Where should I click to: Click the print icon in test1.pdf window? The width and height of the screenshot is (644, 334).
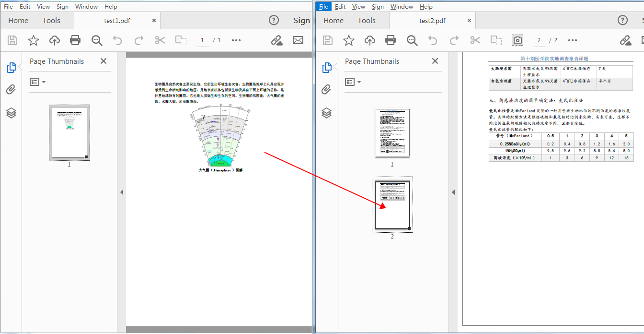click(x=75, y=40)
